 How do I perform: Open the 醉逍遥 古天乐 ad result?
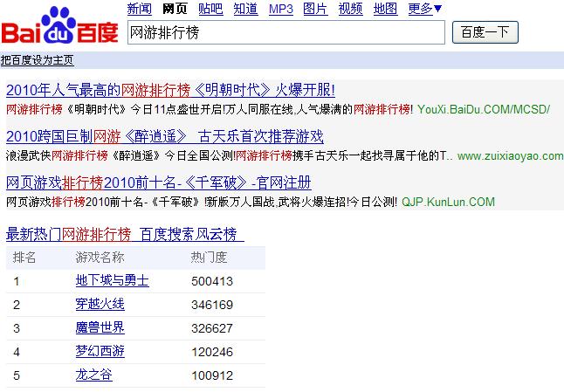[165, 136]
